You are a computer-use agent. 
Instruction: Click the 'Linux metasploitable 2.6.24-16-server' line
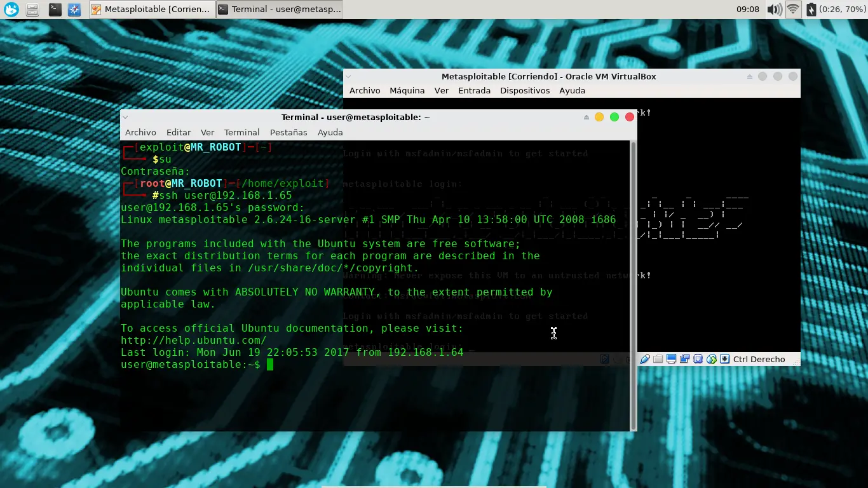click(x=369, y=220)
